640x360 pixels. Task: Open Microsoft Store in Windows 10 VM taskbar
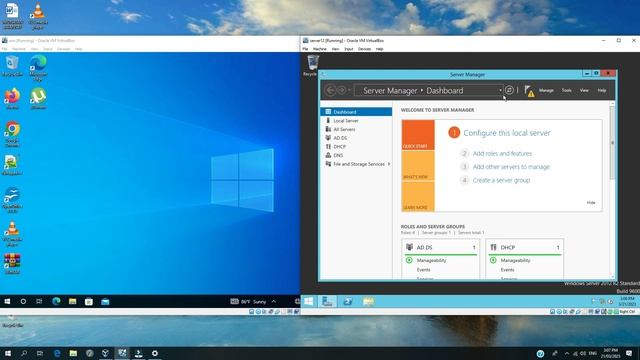coord(89,302)
